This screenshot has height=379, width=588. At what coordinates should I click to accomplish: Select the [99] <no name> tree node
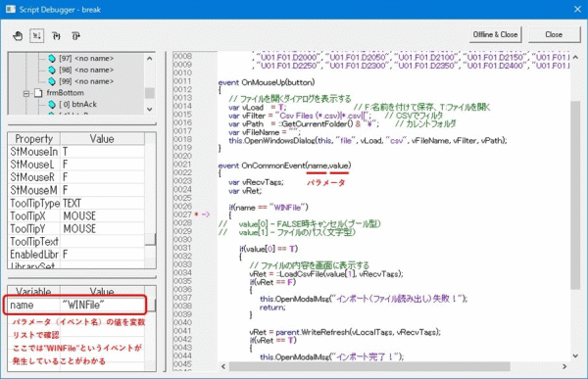(86, 81)
